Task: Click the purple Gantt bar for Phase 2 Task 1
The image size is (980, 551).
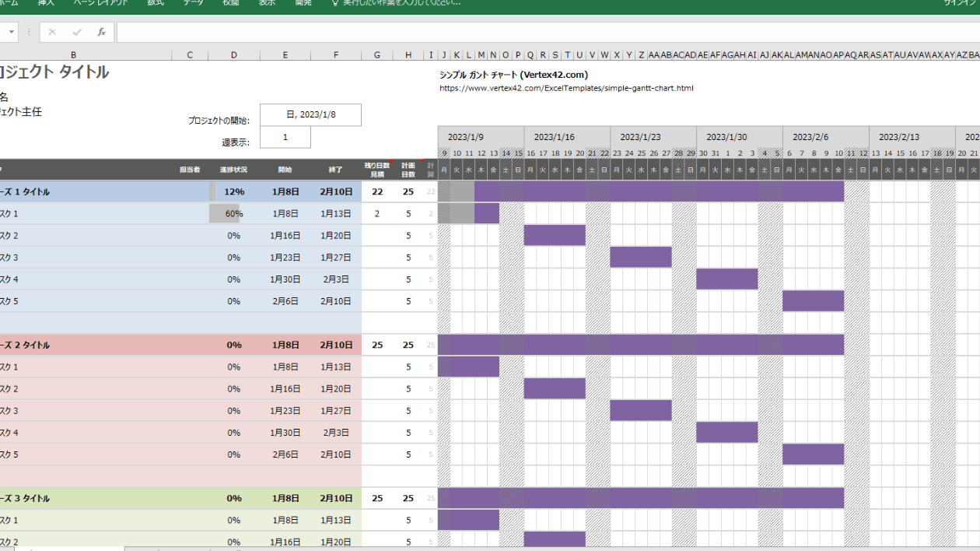Action: (x=468, y=367)
